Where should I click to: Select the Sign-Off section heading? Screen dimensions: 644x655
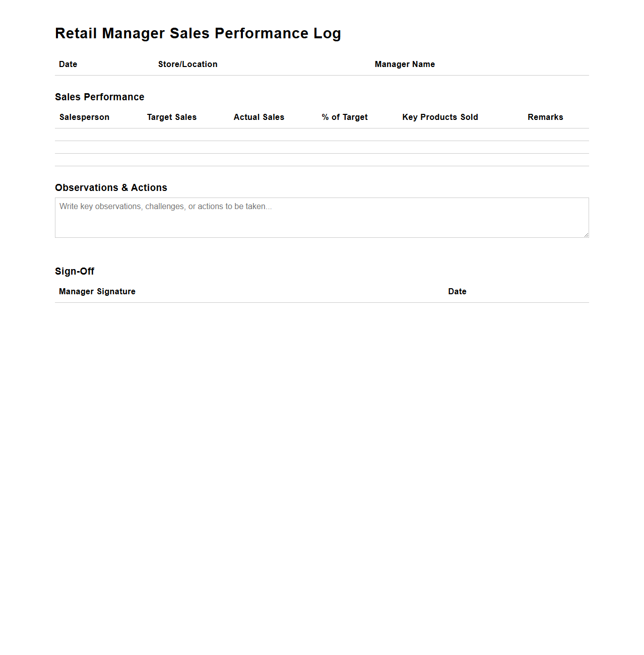click(x=75, y=271)
